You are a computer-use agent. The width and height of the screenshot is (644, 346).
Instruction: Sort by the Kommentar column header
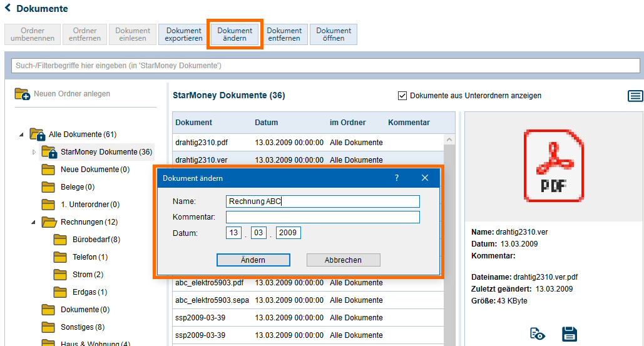[x=409, y=122]
